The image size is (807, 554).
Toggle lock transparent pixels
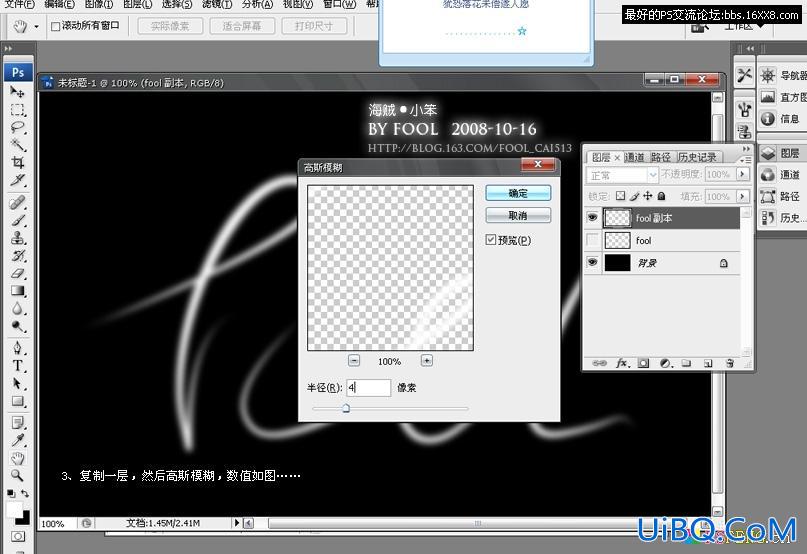click(x=620, y=196)
